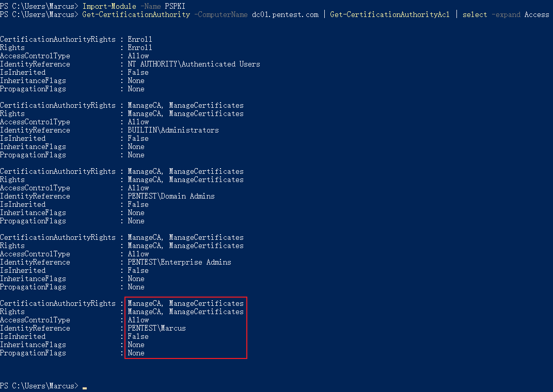Viewport: 553px width, 392px height.
Task: Click the PENTEST\Domain Admins identity value
Action: click(171, 196)
